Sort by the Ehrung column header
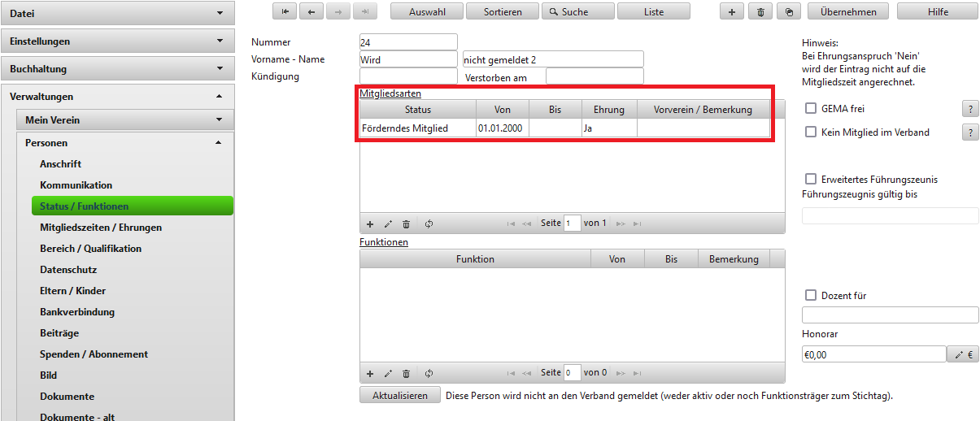Image resolution: width=980 pixels, height=421 pixels. point(609,110)
